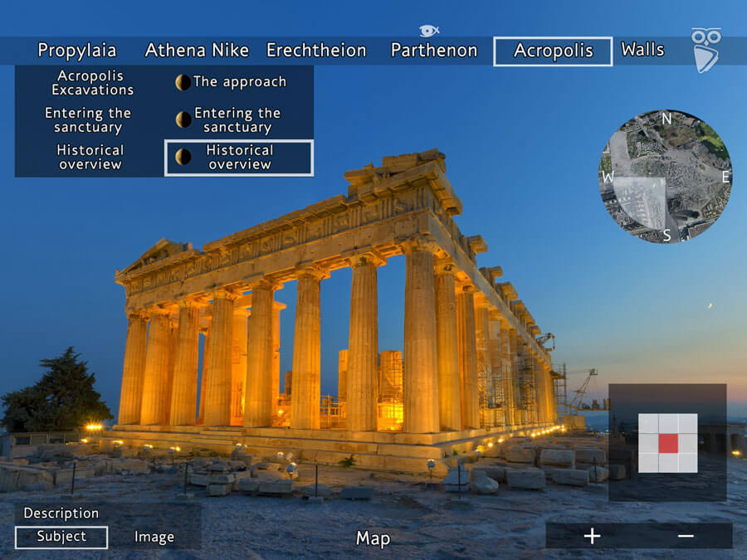The image size is (747, 560).
Task: Open the Erechtheion submenu
Action: (316, 50)
